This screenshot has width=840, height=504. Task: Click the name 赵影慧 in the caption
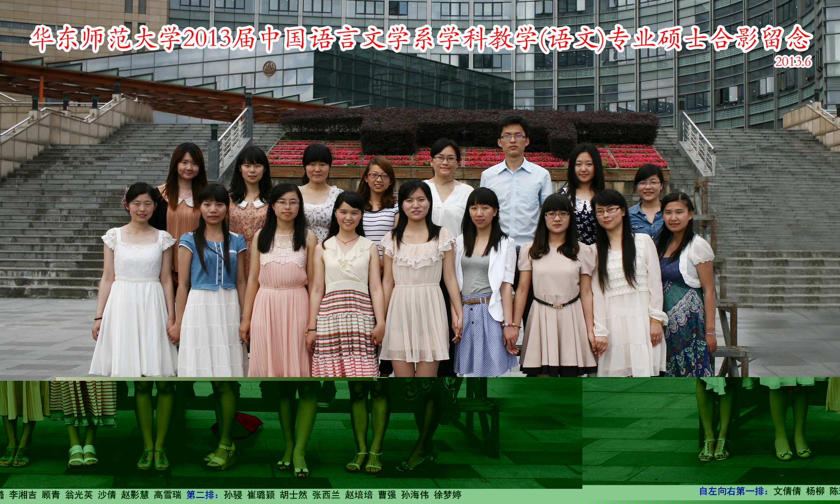tap(135, 495)
